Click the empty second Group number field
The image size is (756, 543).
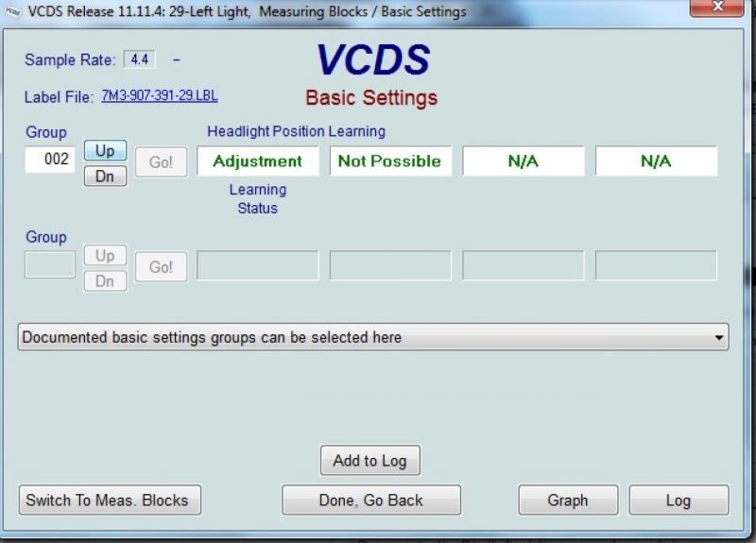pos(50,264)
